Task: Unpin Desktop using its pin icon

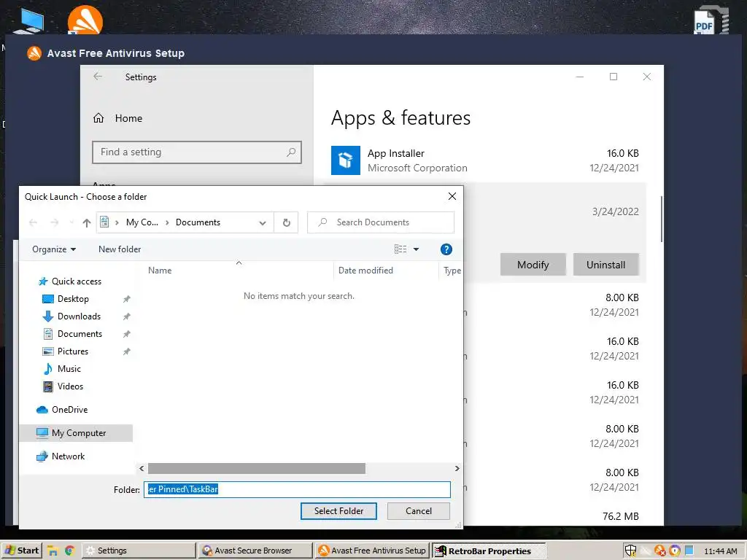Action: pos(126,299)
